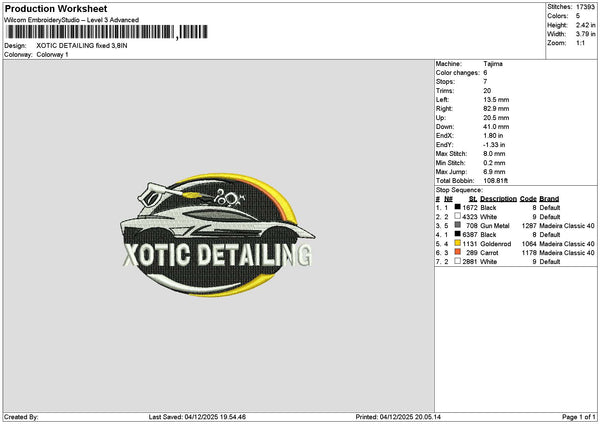Viewport: 600px width, 424px height.
Task: Click the 'Created By:' footer label
Action: [x=21, y=417]
